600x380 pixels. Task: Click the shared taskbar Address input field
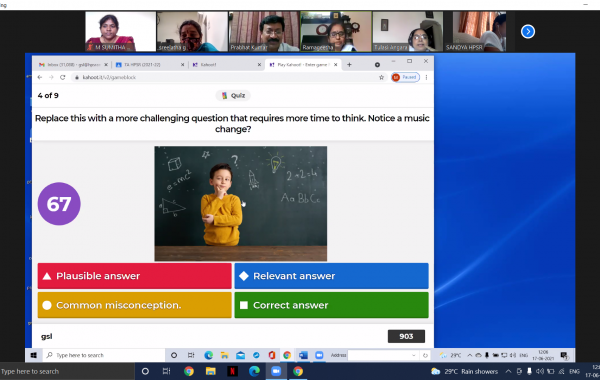point(379,355)
